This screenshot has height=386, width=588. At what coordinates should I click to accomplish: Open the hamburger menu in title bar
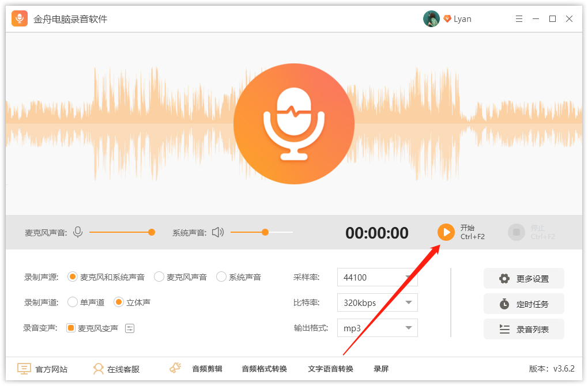pos(519,19)
